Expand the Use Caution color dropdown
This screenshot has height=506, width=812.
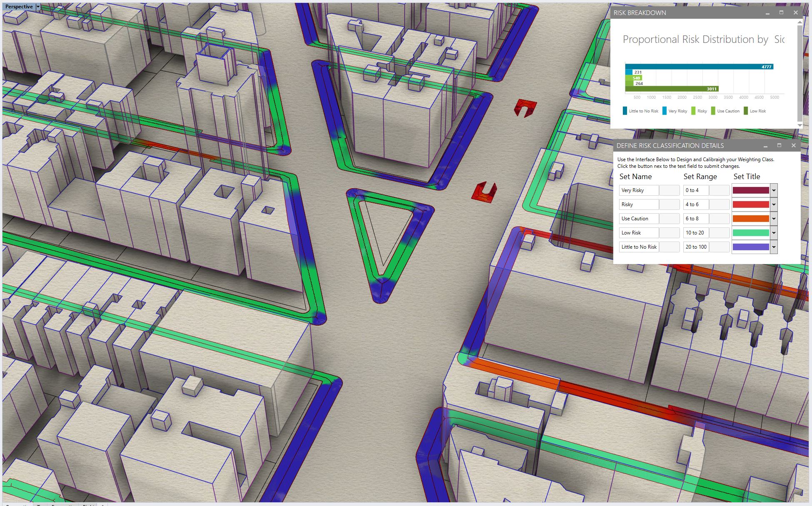(774, 219)
